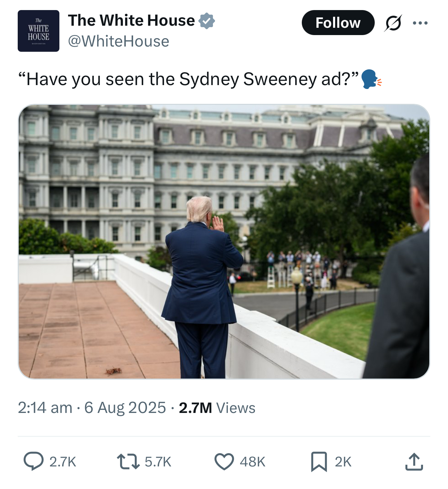This screenshot has width=448, height=489.
Task: Click the reply speech bubble icon
Action: [x=34, y=462]
